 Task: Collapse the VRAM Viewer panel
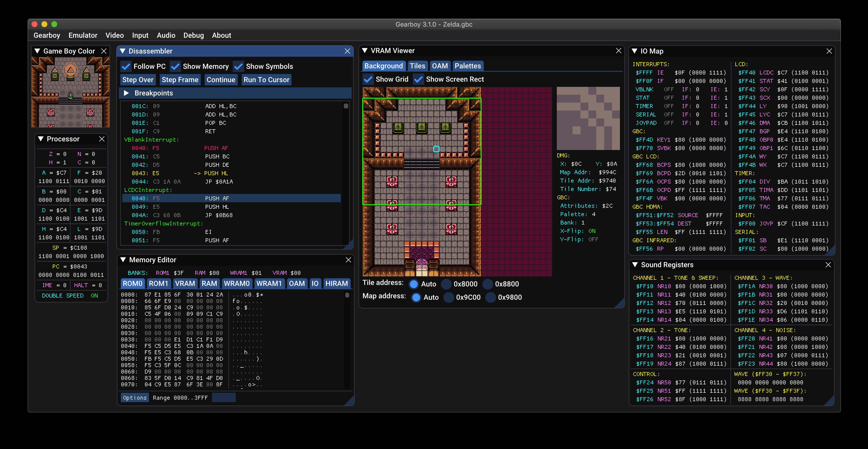pyautogui.click(x=365, y=51)
